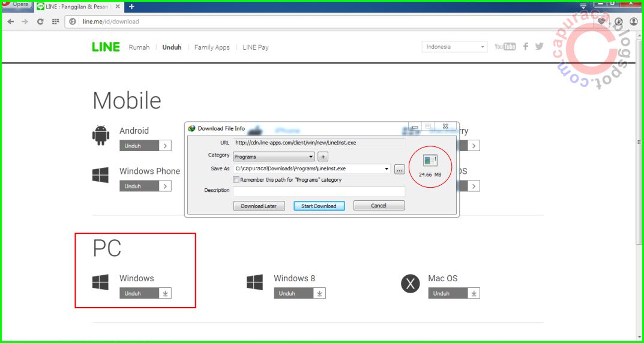This screenshot has height=343, width=644.
Task: Open the Opera main menu button
Action: (16, 5)
